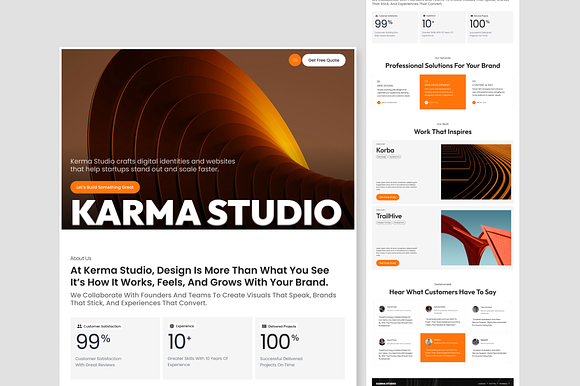
Task: Select the 99% Customer Satisfaction stat card
Action: click(115, 348)
